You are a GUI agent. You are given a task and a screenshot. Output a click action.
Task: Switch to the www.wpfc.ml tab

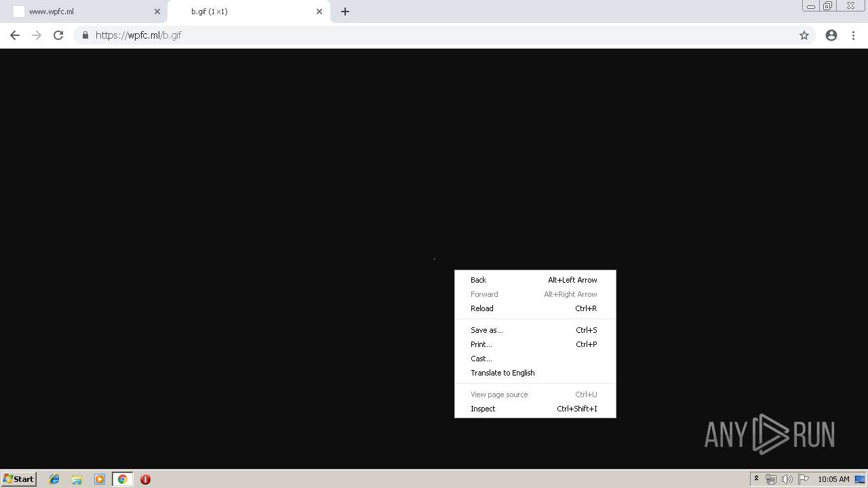point(85,12)
